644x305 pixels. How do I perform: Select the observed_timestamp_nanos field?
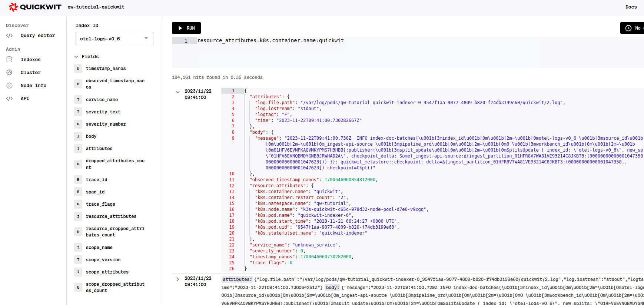115,84
